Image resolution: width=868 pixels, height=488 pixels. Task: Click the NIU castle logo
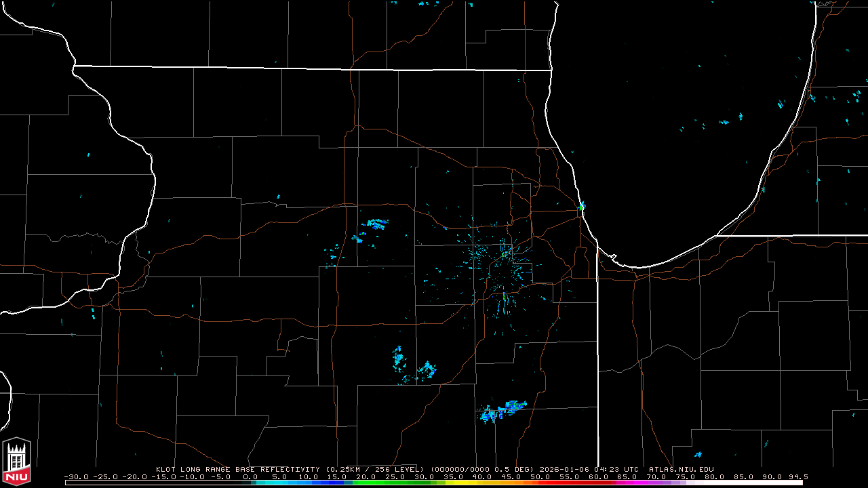(x=16, y=462)
